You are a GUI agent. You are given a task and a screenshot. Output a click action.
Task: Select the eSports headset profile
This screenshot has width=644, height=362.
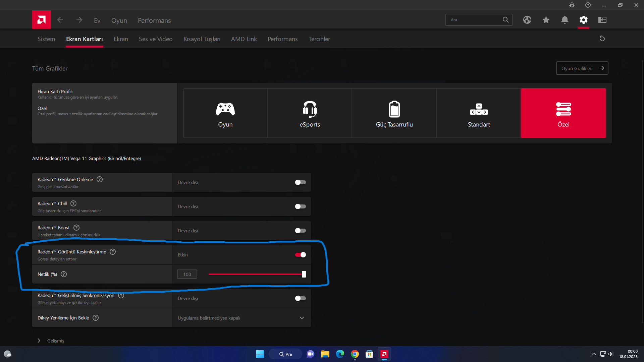pyautogui.click(x=310, y=113)
